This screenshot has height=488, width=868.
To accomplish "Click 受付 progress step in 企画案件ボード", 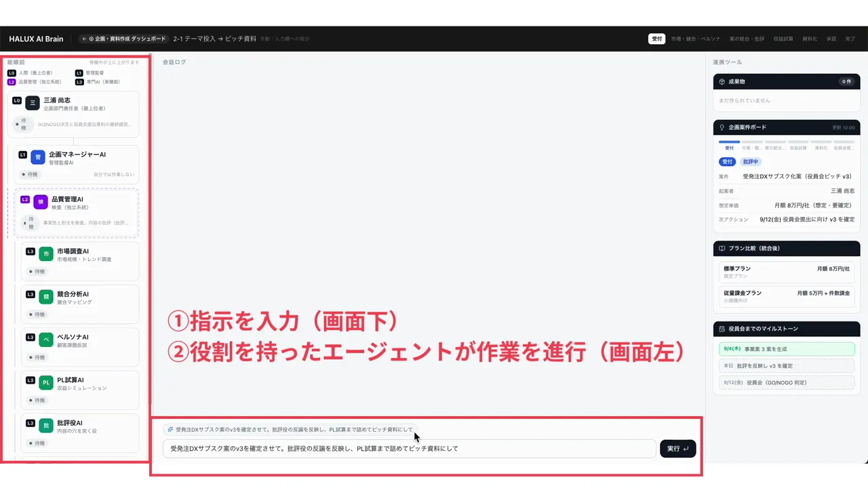I will point(730,145).
